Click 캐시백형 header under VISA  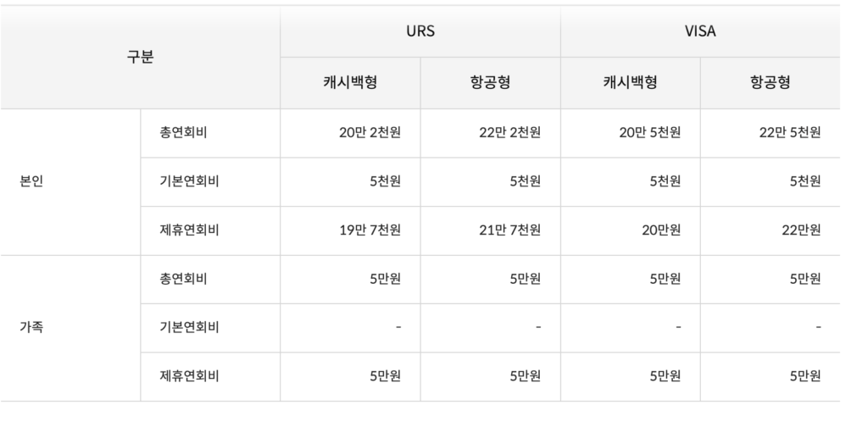629,83
